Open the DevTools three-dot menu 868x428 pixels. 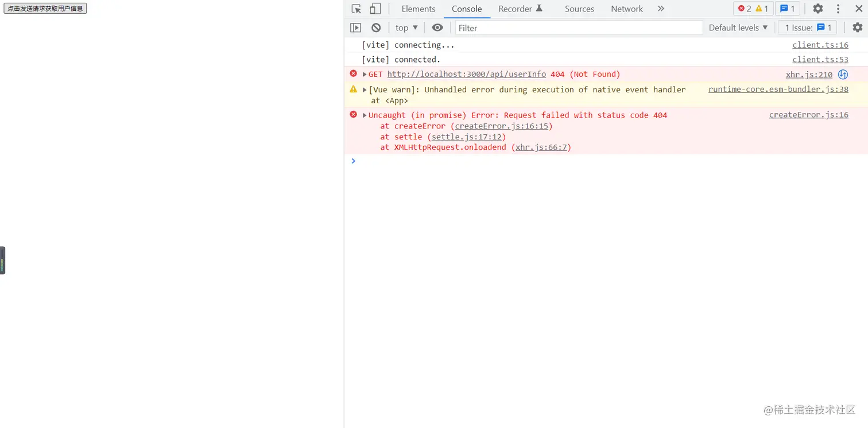pyautogui.click(x=838, y=9)
